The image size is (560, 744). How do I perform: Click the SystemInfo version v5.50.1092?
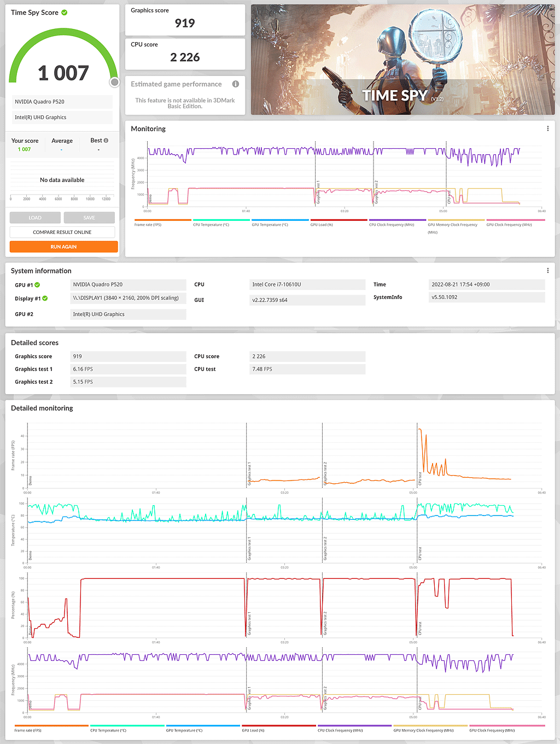pos(487,297)
